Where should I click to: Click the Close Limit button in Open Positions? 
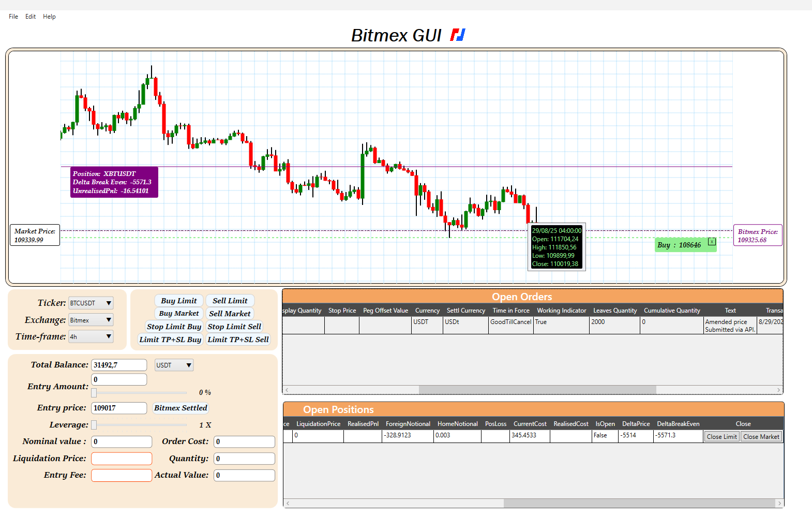pyautogui.click(x=721, y=437)
